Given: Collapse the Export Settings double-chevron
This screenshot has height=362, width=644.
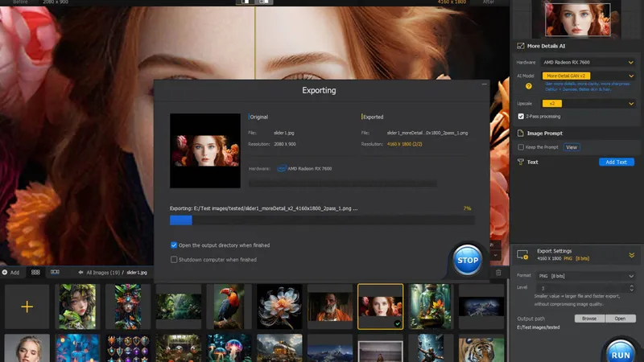Looking at the screenshot, I should coord(631,254).
